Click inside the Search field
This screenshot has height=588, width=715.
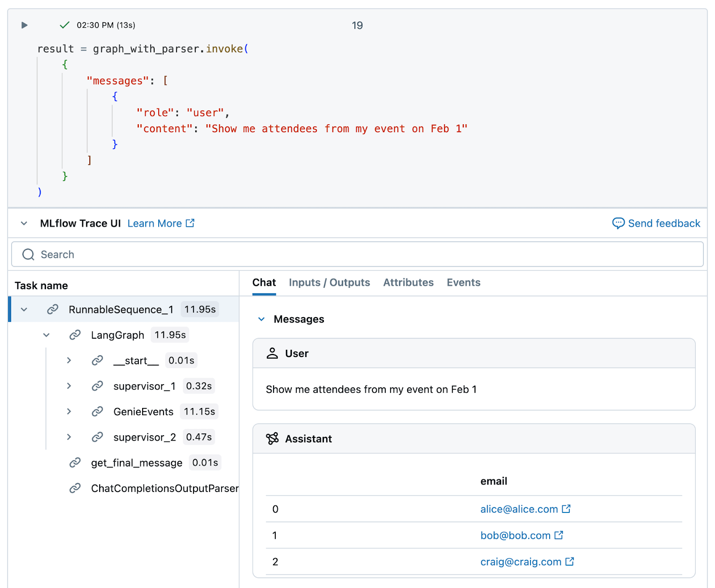(179, 254)
